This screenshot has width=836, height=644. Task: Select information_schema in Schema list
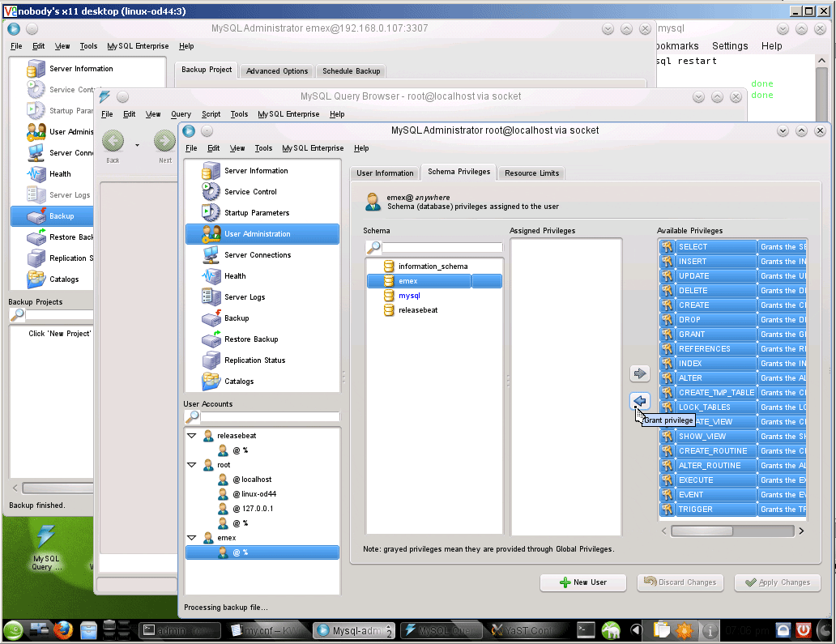(433, 266)
